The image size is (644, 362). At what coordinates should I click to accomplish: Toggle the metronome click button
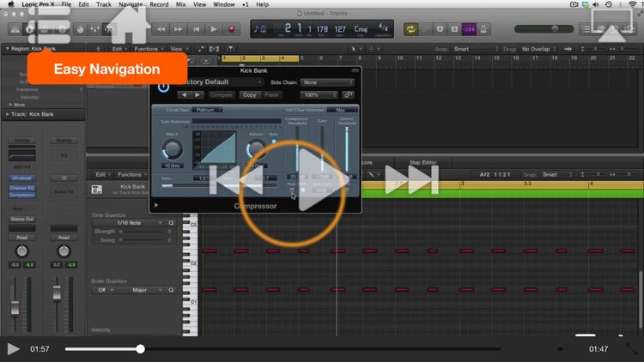pyautogui.click(x=483, y=29)
